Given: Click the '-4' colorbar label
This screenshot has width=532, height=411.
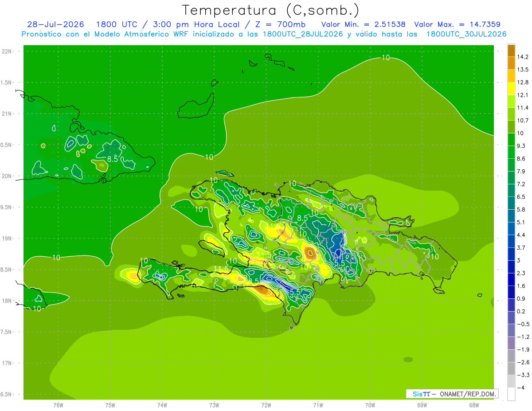Looking at the screenshot, I should tap(520, 388).
